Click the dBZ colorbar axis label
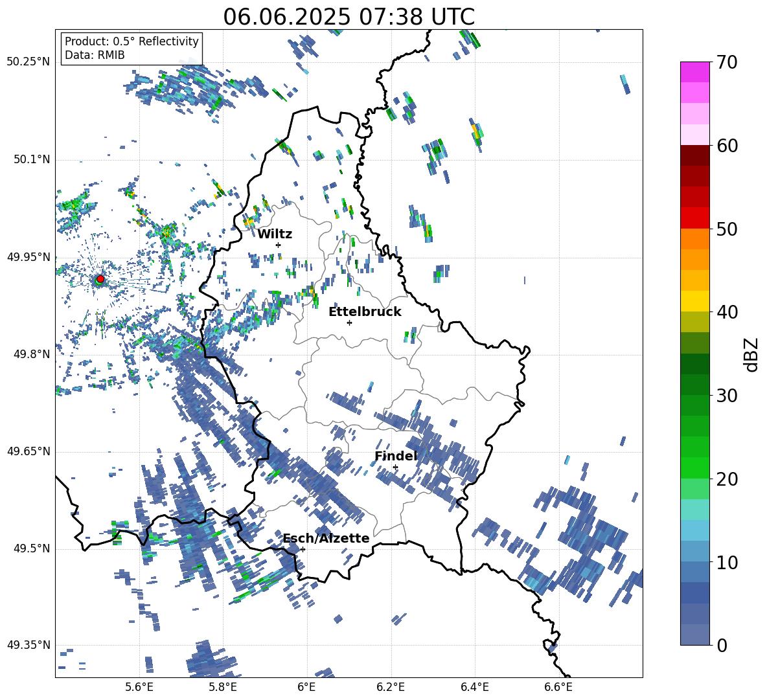 point(751,354)
